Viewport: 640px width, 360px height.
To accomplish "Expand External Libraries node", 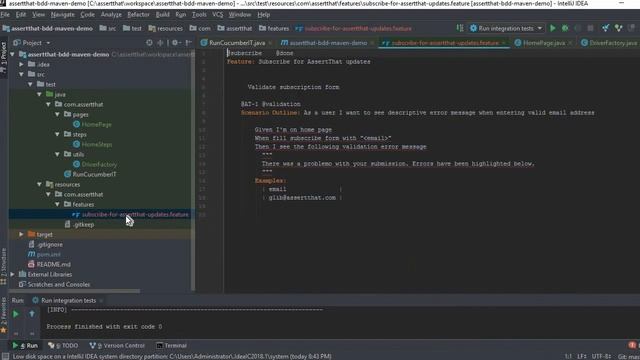I will (12, 274).
